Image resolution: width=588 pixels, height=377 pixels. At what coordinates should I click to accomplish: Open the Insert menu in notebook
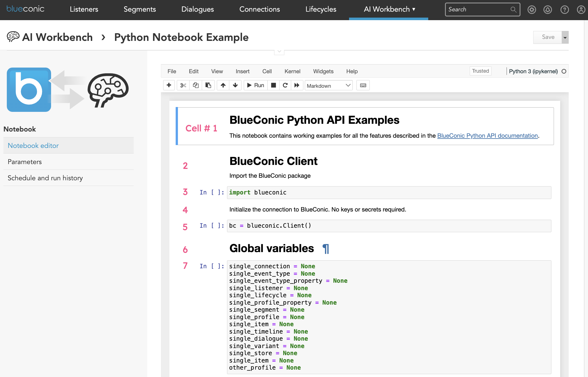pos(242,71)
